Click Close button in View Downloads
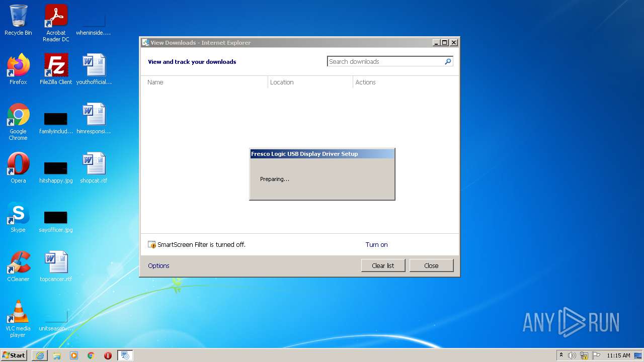The image size is (644, 362). click(431, 265)
